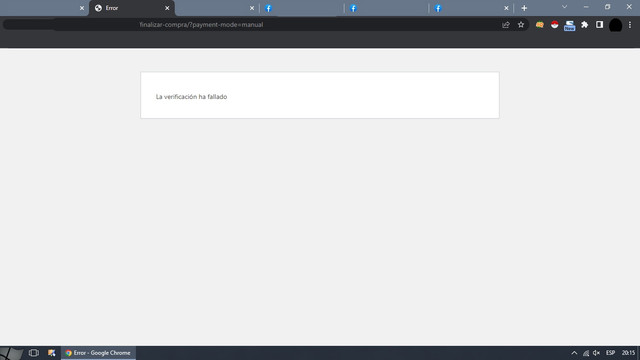Screen dimensions: 640x360
Task: Change the ESP input language
Action: click(611, 353)
